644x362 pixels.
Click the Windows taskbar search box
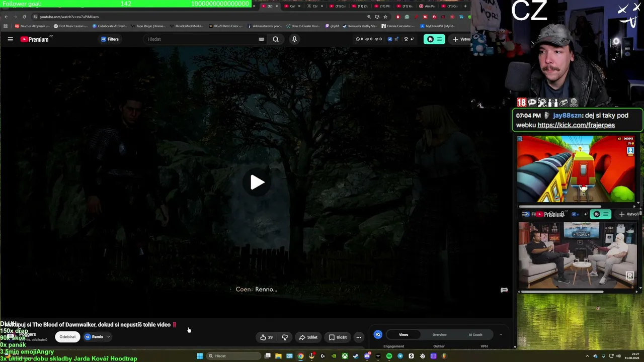click(x=233, y=356)
